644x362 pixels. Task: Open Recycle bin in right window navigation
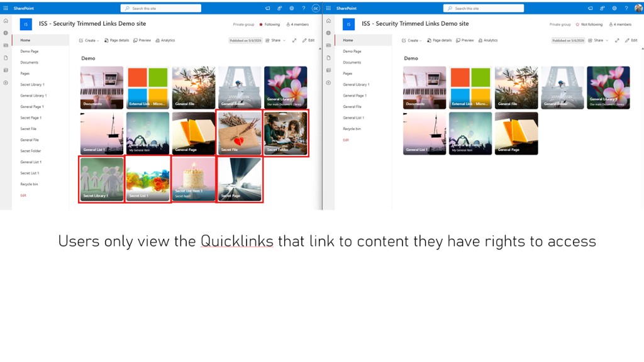click(352, 129)
